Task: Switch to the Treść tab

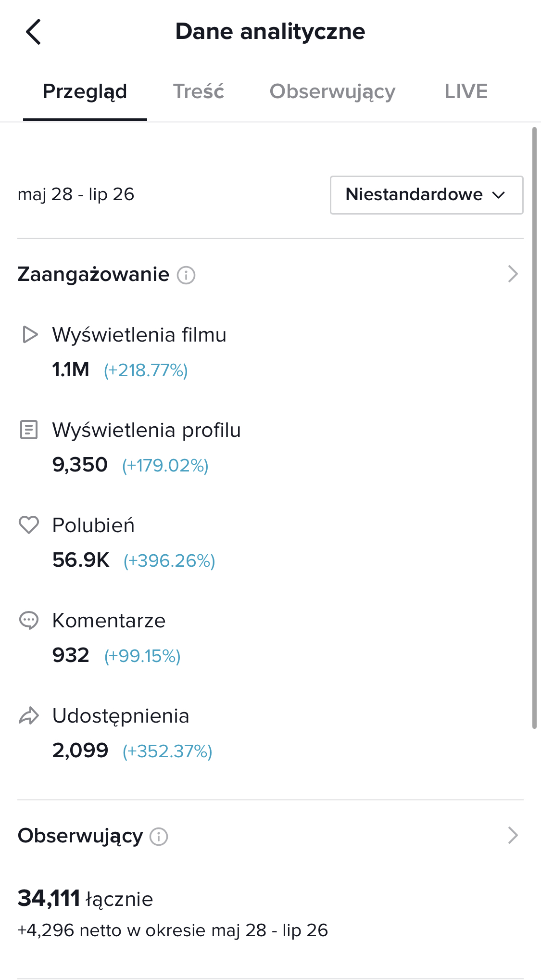Action: click(x=199, y=91)
